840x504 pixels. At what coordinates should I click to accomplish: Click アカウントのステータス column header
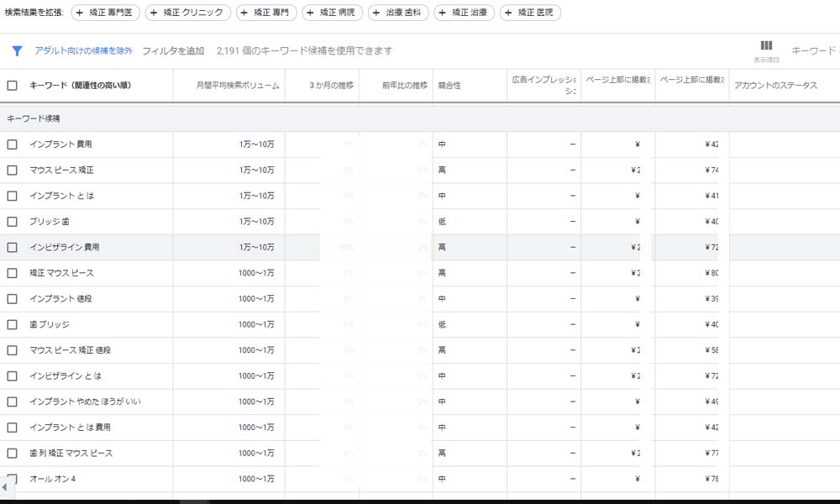pyautogui.click(x=775, y=86)
